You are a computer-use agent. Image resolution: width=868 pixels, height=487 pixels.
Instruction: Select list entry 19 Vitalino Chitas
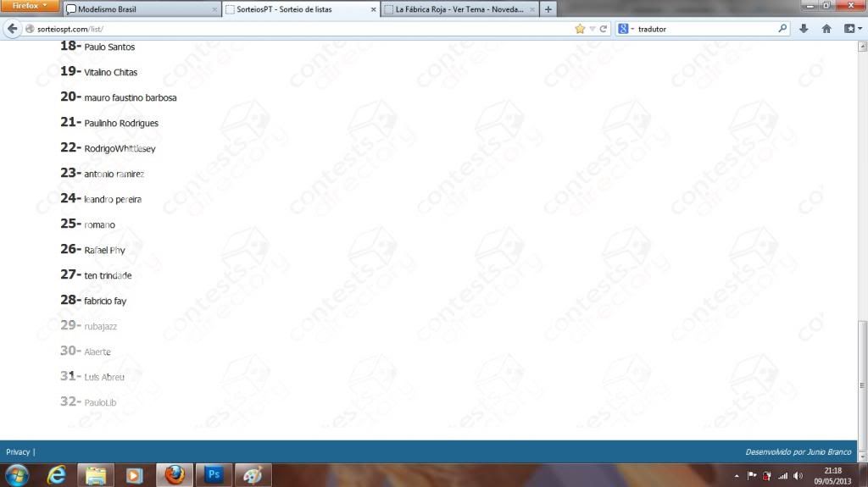pos(98,71)
